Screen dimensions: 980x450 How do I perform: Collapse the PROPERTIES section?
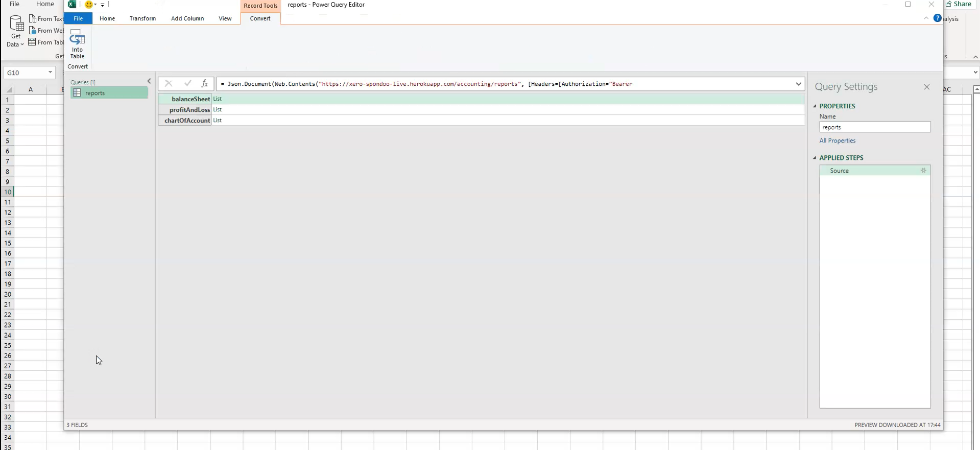(815, 106)
